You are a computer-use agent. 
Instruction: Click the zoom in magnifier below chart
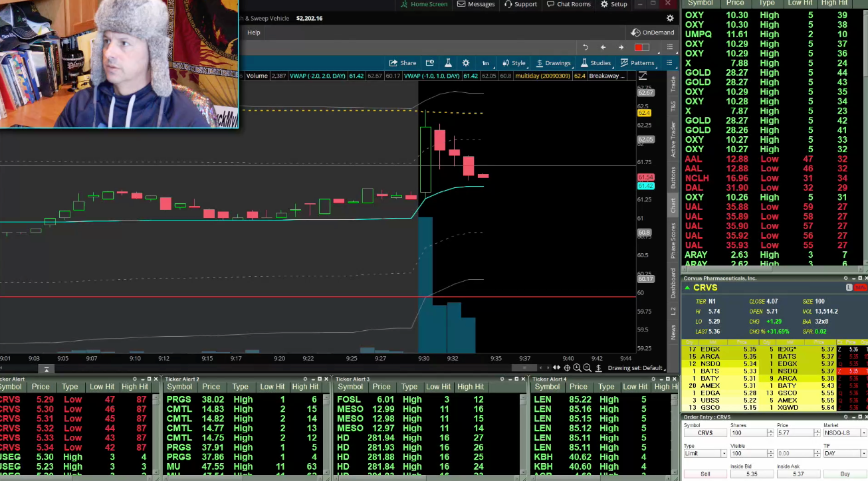click(x=577, y=368)
